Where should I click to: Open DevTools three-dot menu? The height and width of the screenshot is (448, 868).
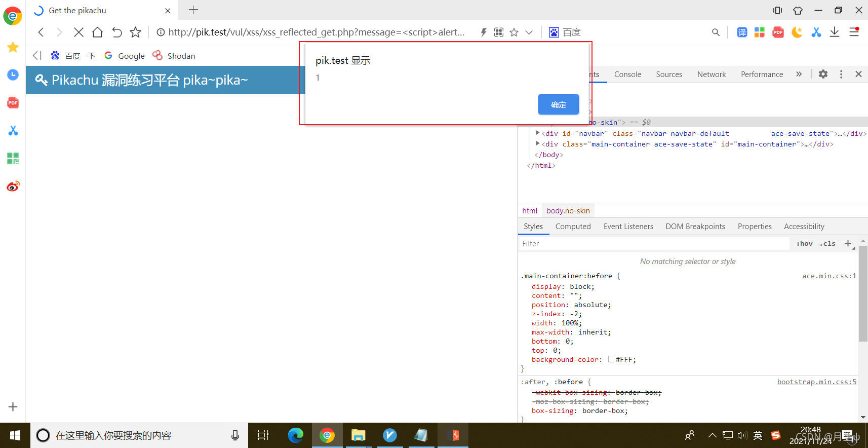pos(841,74)
